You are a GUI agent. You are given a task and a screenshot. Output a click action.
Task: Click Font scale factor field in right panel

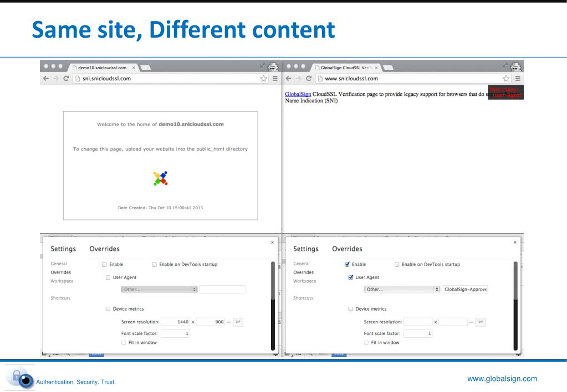click(418, 333)
